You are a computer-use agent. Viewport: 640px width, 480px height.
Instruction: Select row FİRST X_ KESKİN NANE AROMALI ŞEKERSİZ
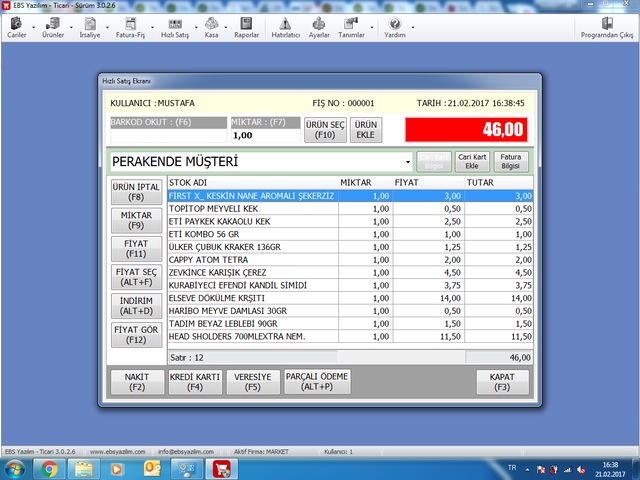click(350, 196)
